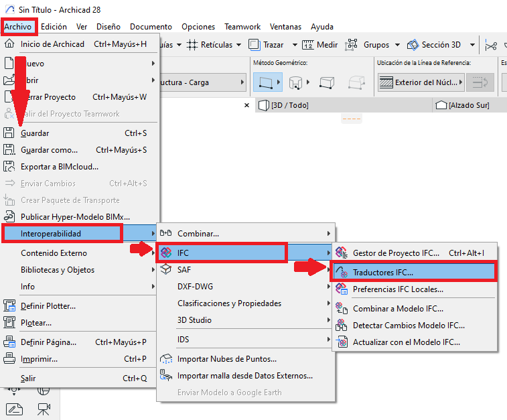Select the Medir measure tool
This screenshot has height=420, width=507.
coord(309,45)
